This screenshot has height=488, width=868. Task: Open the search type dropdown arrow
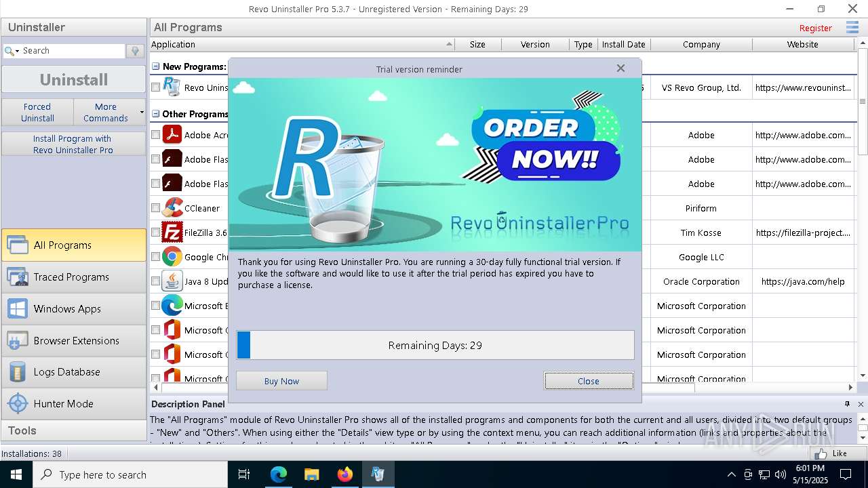coord(17,51)
